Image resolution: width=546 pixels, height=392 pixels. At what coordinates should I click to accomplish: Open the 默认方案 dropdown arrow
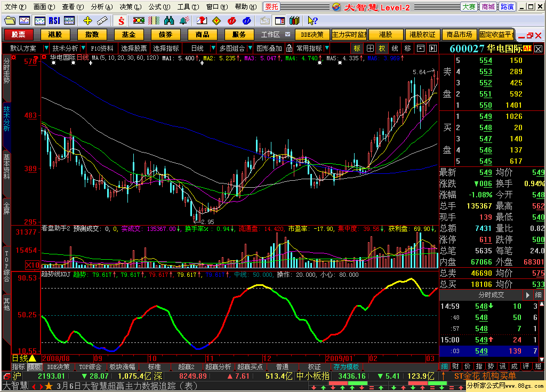point(46,48)
